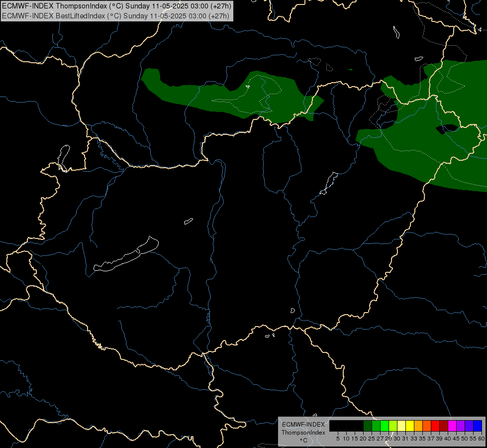Select the lime 29–30 legend swatch
Image resolution: width=487 pixels, height=448 pixels.
(x=393, y=426)
